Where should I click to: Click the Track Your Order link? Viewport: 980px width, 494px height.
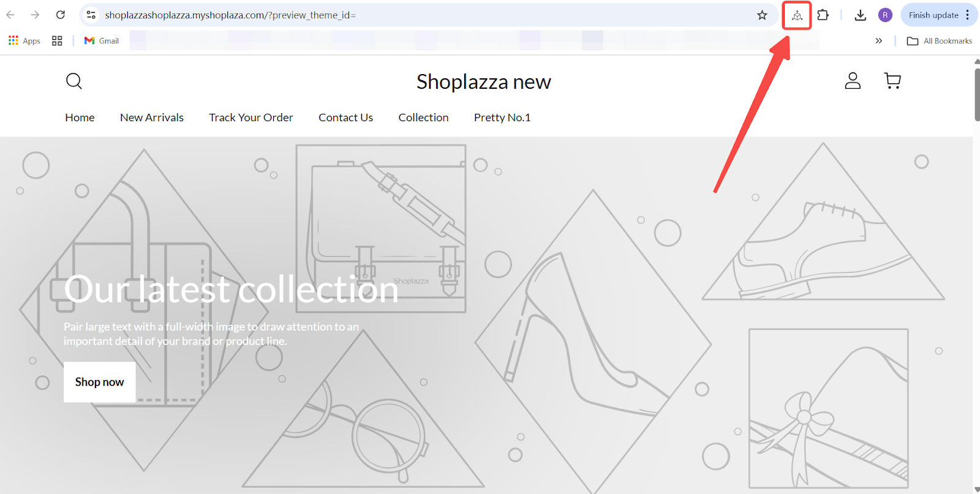pyautogui.click(x=251, y=118)
